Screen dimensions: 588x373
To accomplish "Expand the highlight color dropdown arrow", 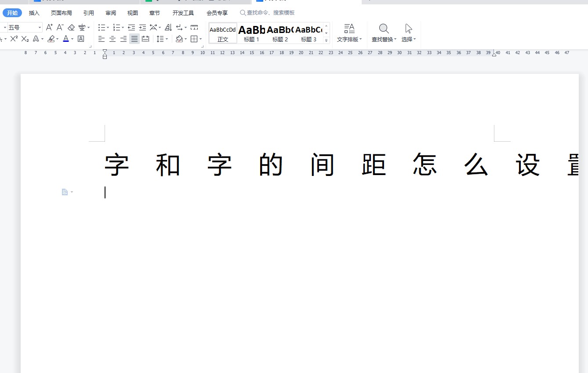I will 58,39.
